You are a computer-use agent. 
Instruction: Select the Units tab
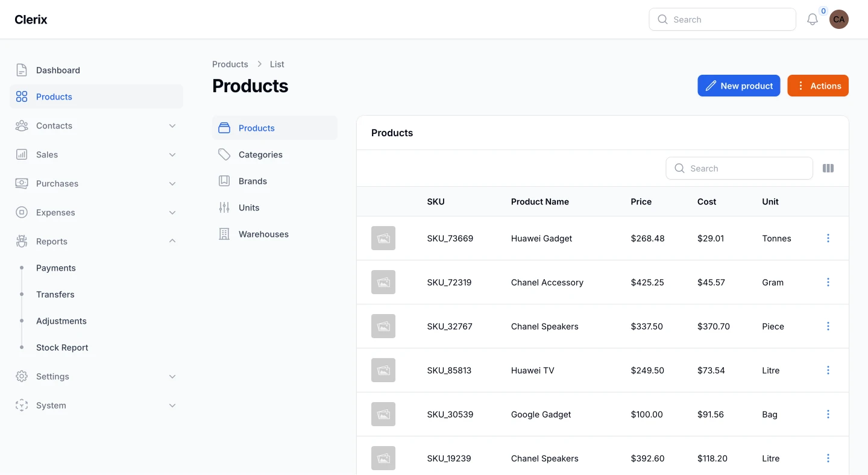pyautogui.click(x=275, y=207)
